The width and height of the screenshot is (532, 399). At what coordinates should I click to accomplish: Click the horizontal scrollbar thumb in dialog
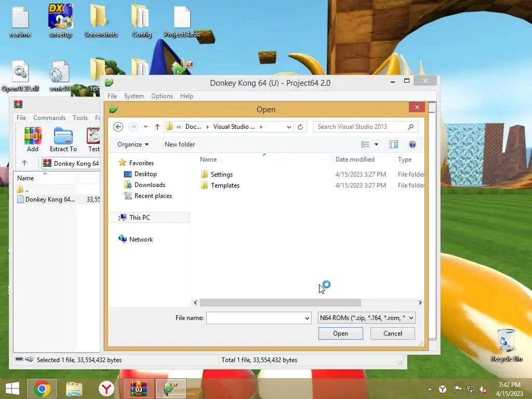(x=280, y=303)
